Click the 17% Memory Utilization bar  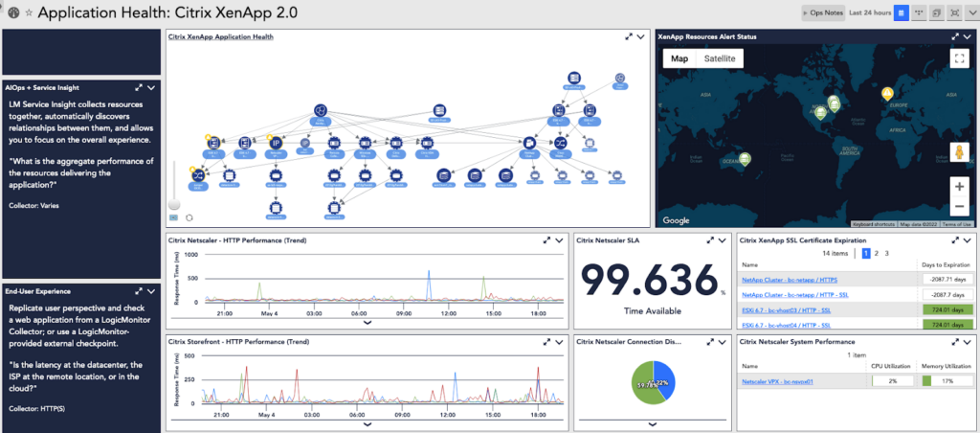(948, 380)
